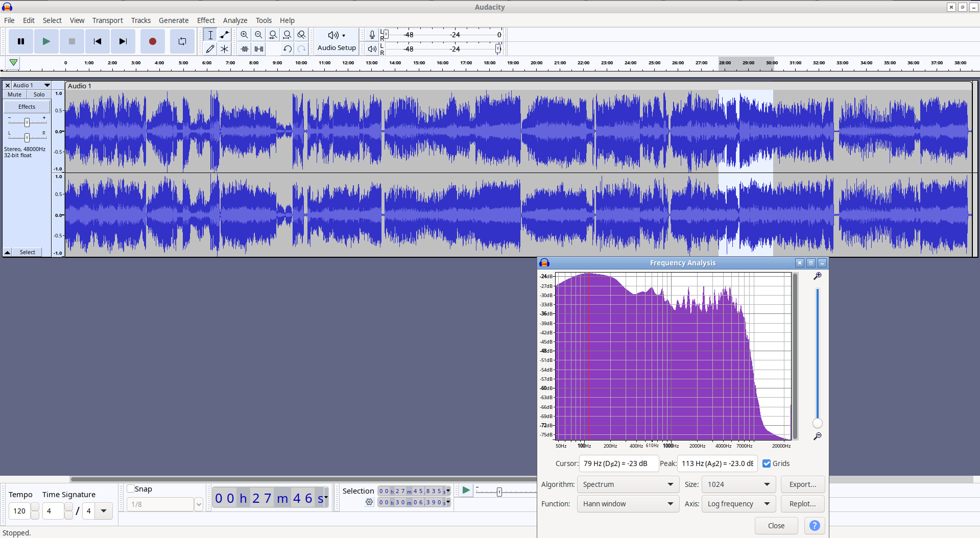Open the track Effects panel
This screenshot has height=538, width=980.
(x=27, y=107)
